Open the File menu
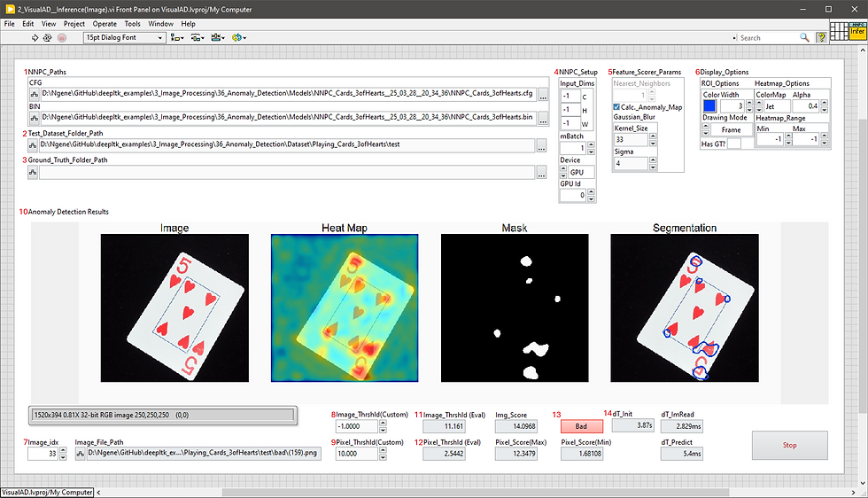Screen dimensions: 868x498 pyautogui.click(x=10, y=24)
